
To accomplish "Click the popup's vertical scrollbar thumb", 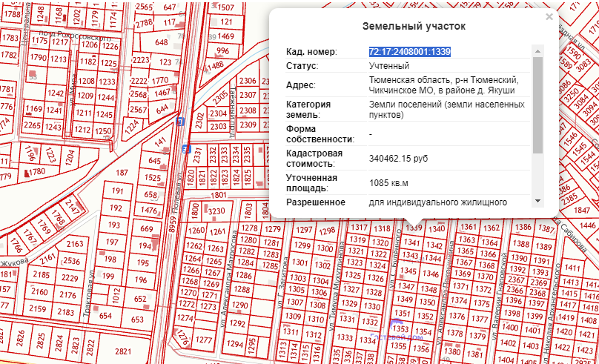I will click(537, 105).
